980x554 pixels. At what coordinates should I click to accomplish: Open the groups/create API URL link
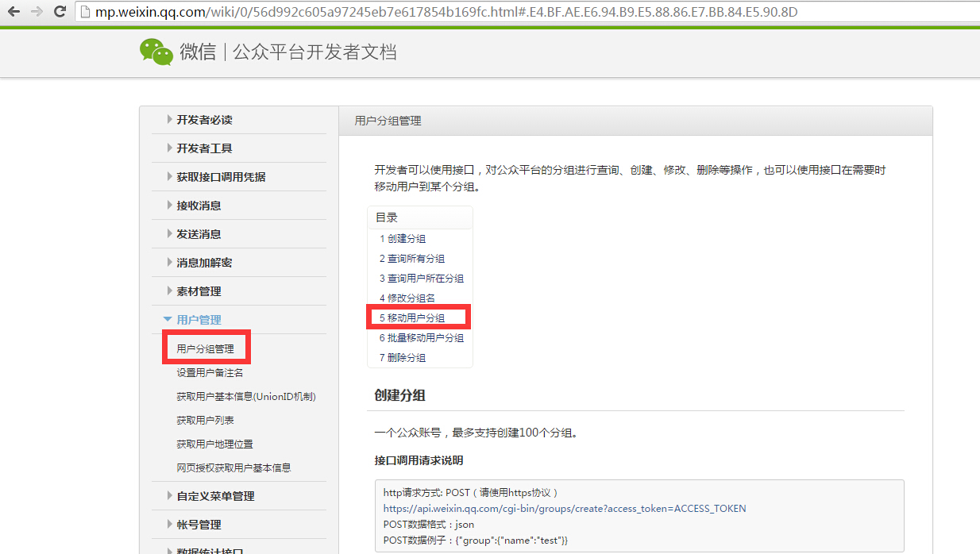click(565, 508)
